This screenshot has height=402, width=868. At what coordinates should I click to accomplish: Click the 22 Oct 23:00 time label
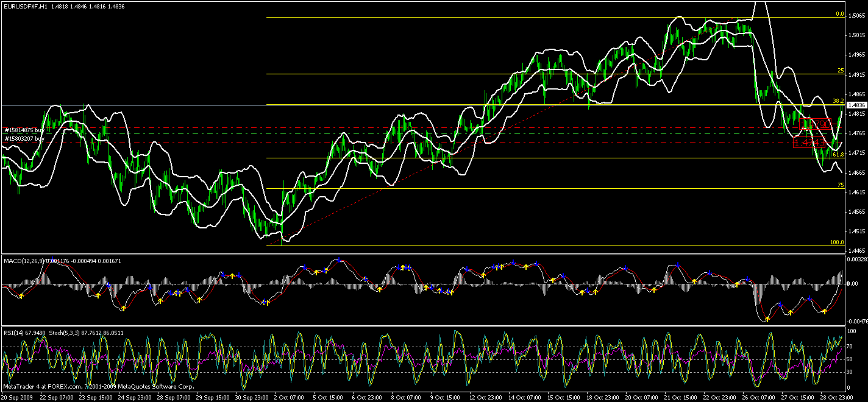pyautogui.click(x=720, y=397)
